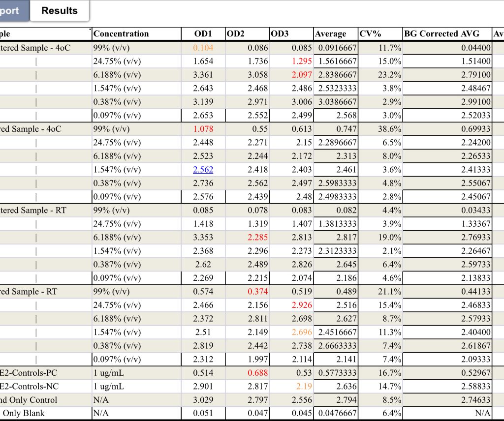Select the orange 0.104 OD1 cell

(203, 48)
